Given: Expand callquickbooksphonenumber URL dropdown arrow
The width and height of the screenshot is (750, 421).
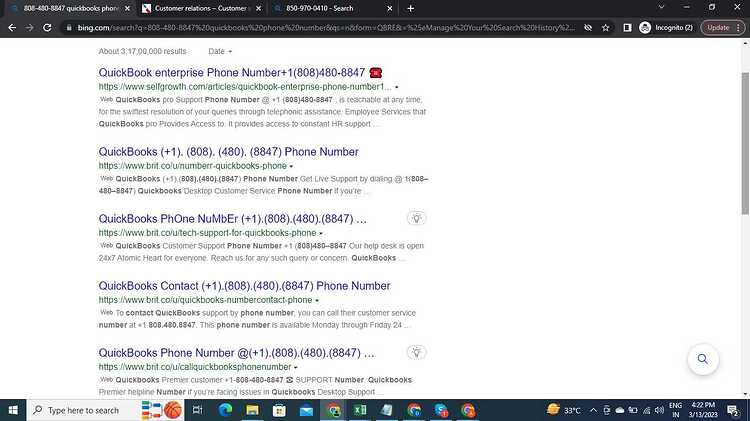Looking at the screenshot, I should [296, 367].
